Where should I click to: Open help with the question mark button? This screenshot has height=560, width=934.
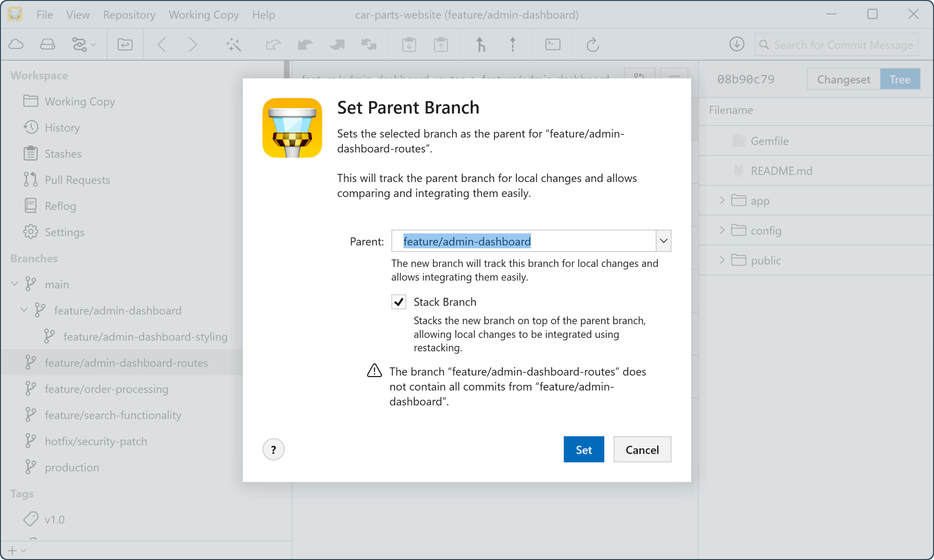(x=273, y=449)
